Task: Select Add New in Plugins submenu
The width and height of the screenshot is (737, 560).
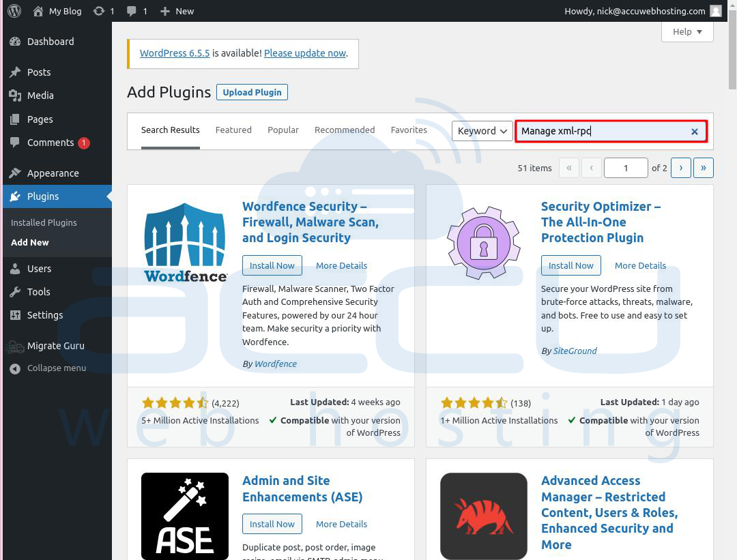Action: coord(29,242)
